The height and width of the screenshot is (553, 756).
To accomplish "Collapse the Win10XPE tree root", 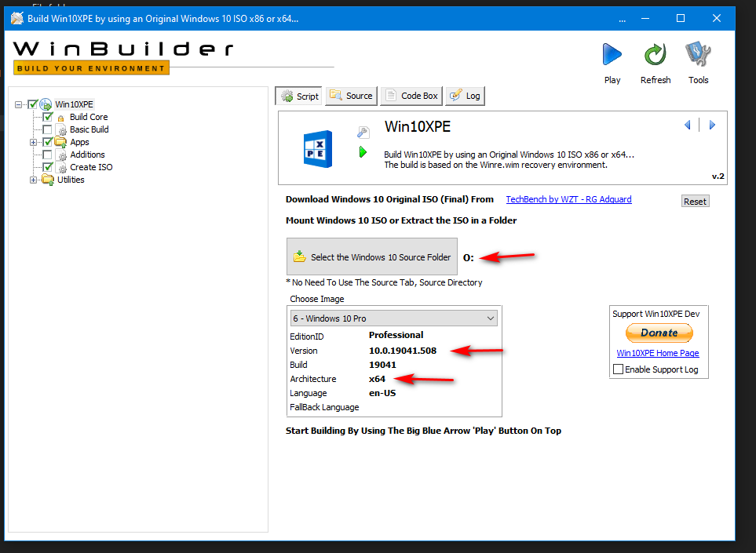I will point(18,104).
